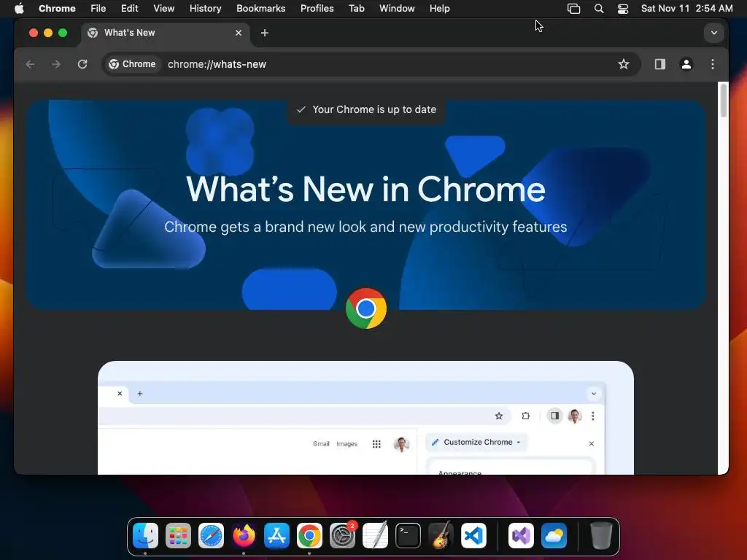Screen dimensions: 747x560
Task: Click the three-dot menu in preview image
Action: [592, 416]
